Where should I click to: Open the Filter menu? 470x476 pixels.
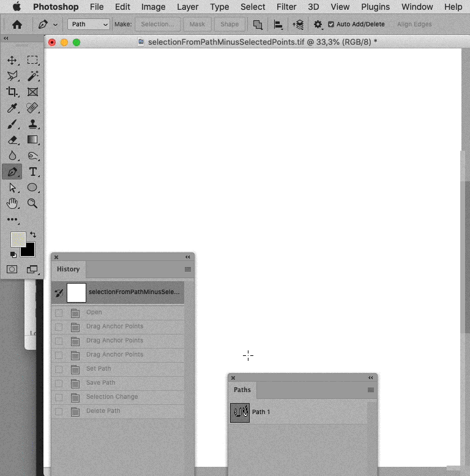coord(286,7)
